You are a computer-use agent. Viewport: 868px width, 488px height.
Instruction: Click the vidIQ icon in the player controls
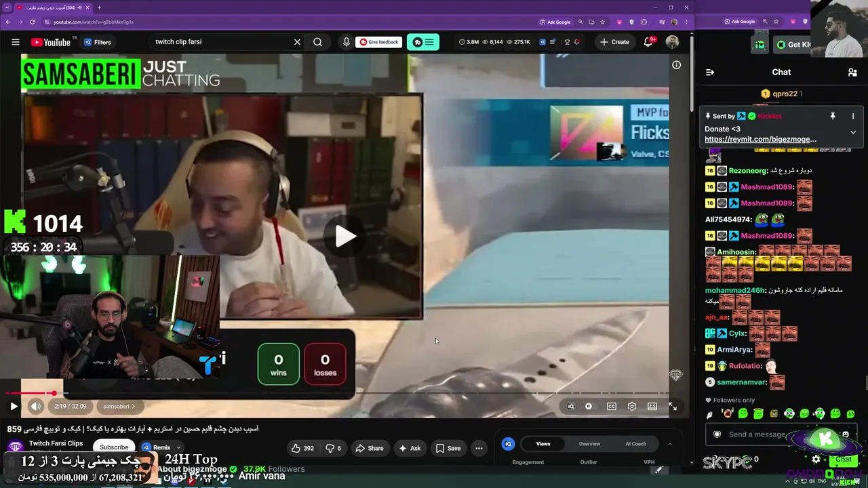(571, 407)
